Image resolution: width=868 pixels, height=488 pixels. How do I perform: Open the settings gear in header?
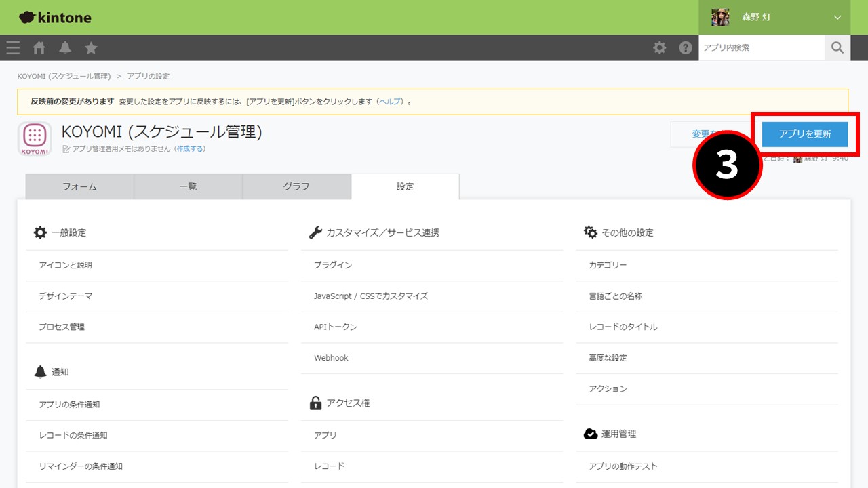tap(659, 47)
